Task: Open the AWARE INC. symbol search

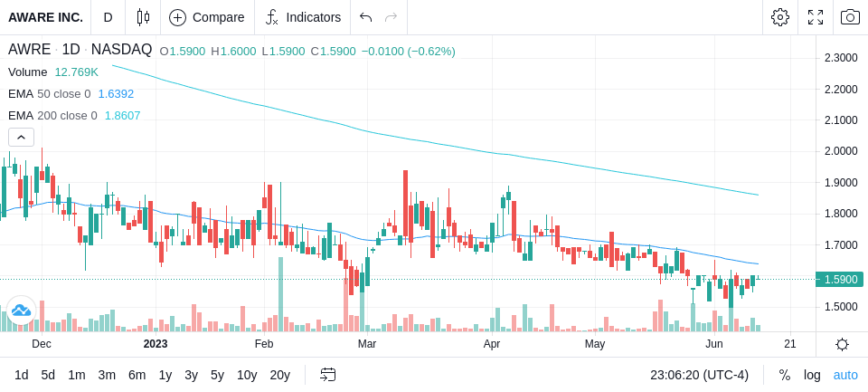Action: click(x=45, y=17)
